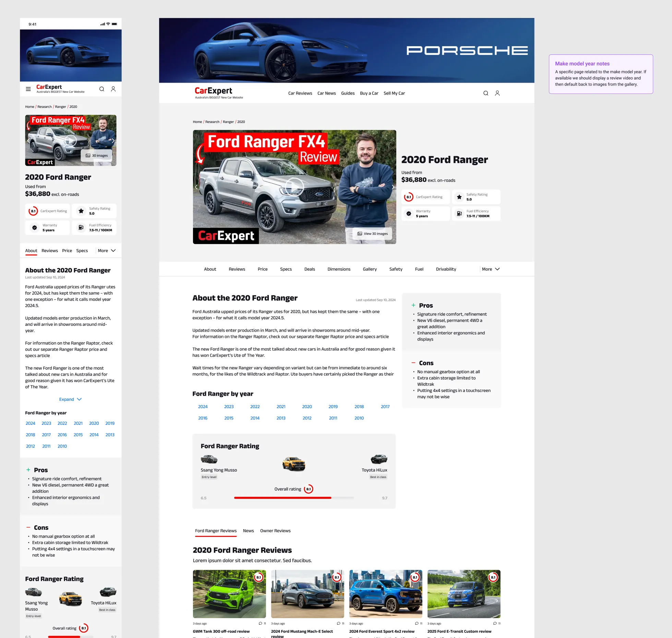Open the profile icon in desktop navigation
Viewport: 672px width, 638px height.
coord(497,93)
